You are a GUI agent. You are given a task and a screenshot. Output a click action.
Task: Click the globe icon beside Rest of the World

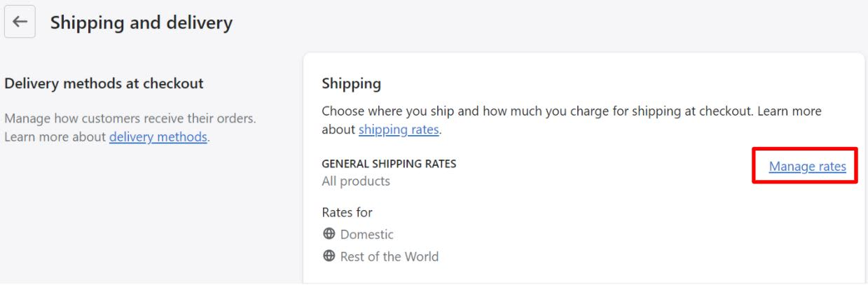pyautogui.click(x=329, y=256)
